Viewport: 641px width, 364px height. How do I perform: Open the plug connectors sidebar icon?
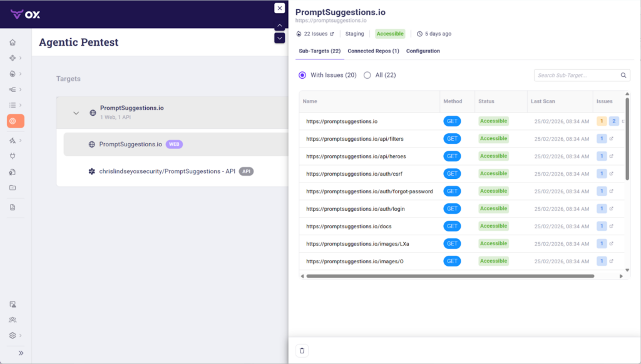coord(13,156)
